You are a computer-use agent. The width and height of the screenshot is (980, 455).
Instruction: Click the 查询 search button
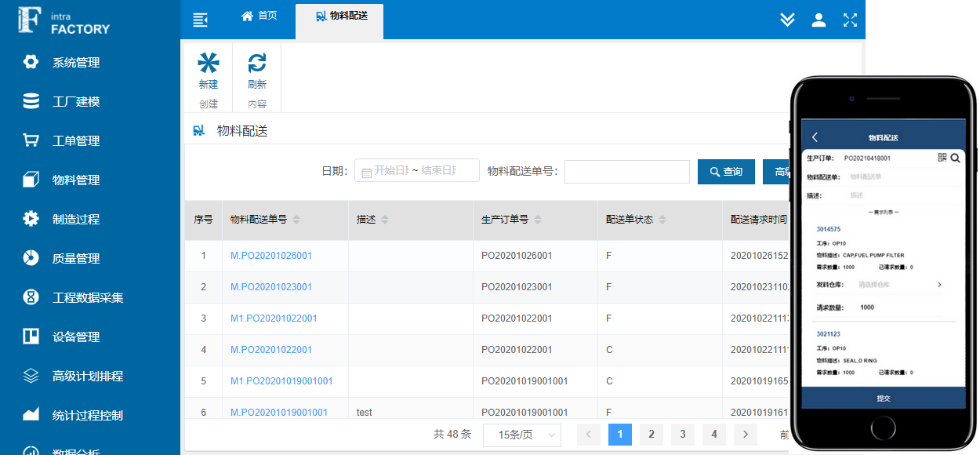726,172
